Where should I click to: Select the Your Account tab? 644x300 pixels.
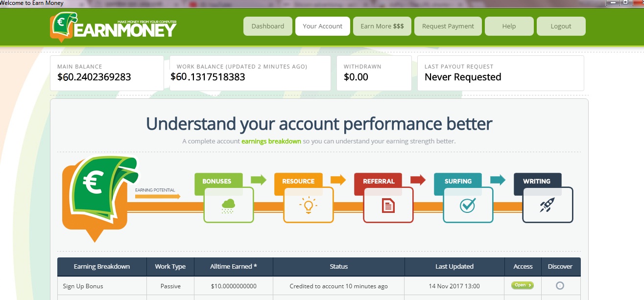click(x=323, y=26)
